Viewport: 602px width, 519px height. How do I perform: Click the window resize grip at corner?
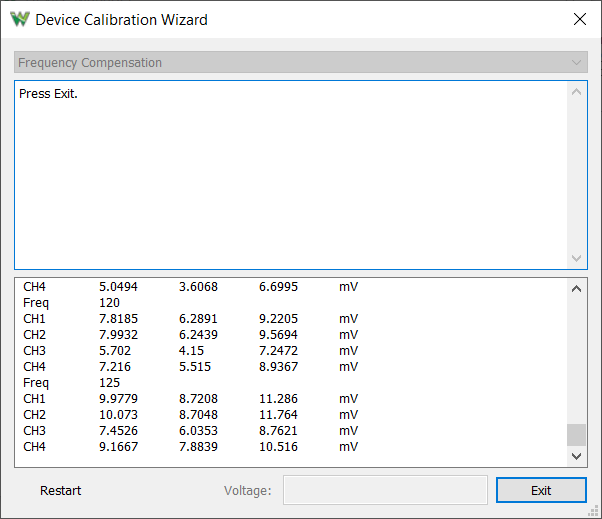tap(594, 511)
